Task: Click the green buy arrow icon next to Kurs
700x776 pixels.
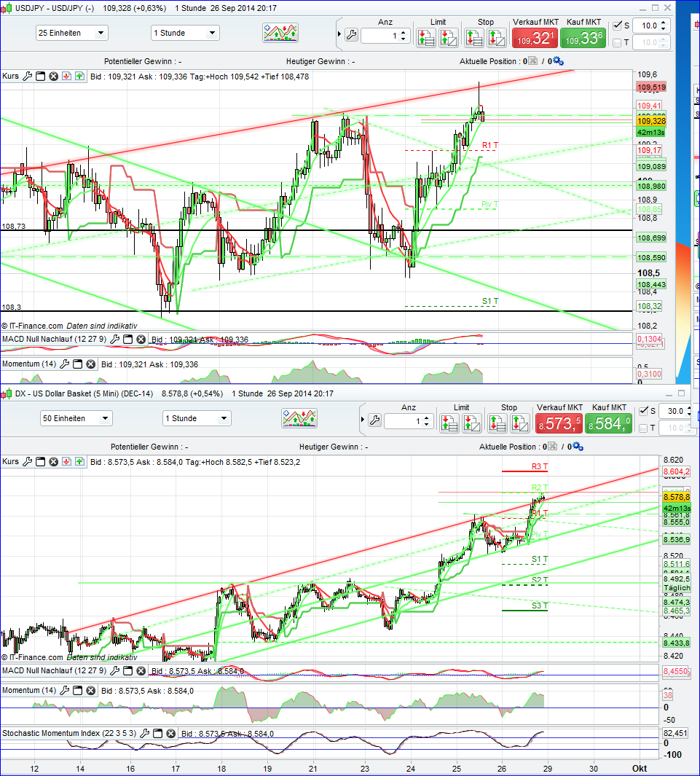Action: point(79,77)
